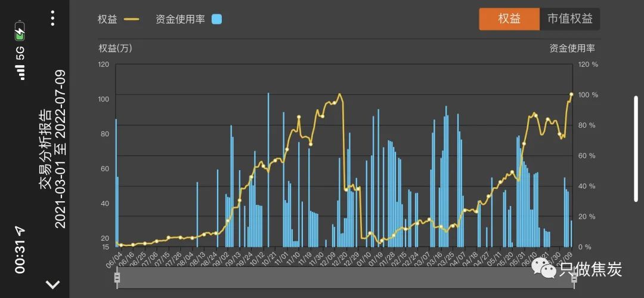The width and height of the screenshot is (644, 298).
Task: Click the 资金使用率 right axis title
Action: coord(572,48)
